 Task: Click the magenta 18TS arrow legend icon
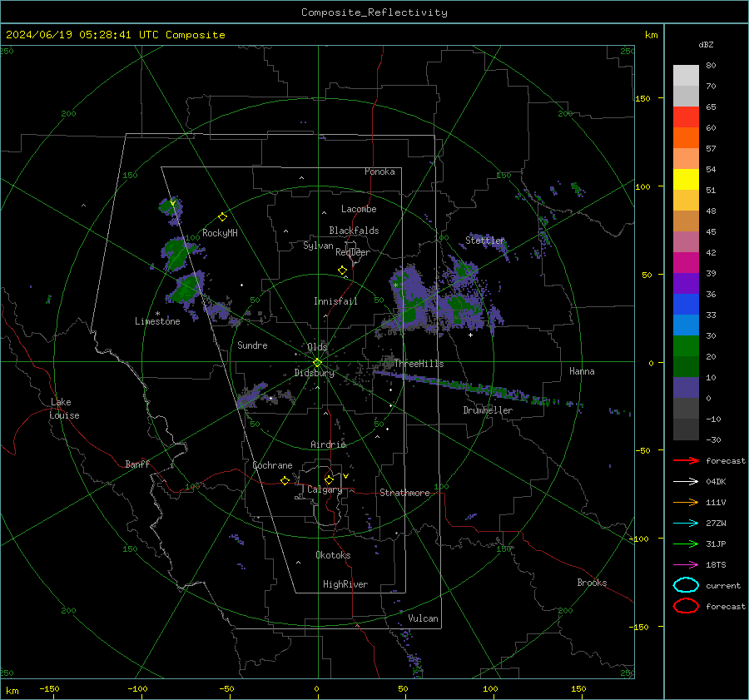click(686, 565)
